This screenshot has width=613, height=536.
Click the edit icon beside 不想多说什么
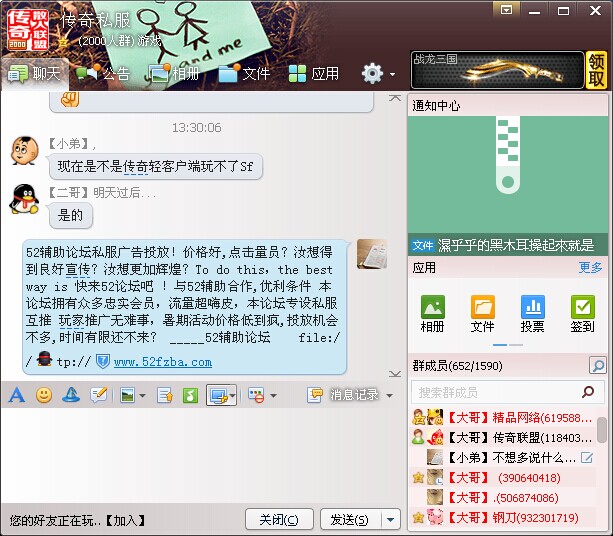(x=587, y=457)
